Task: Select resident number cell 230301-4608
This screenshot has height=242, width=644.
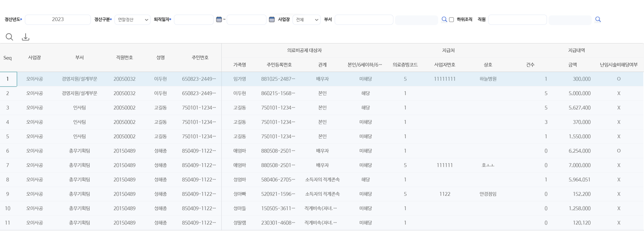Action: point(279,223)
